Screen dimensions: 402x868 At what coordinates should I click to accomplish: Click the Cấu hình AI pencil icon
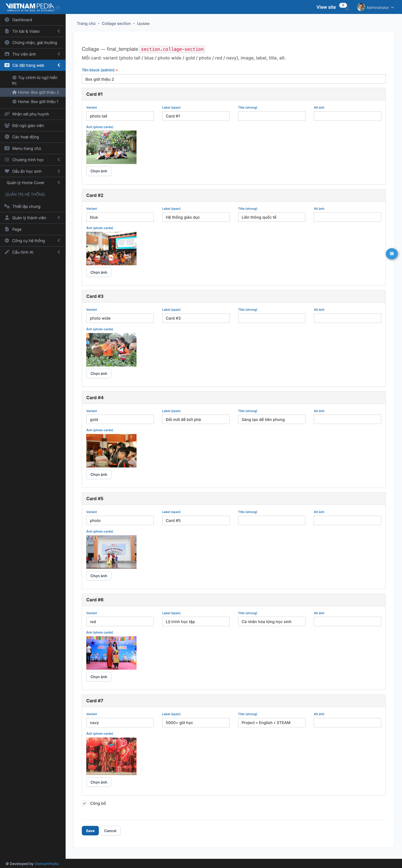click(7, 252)
